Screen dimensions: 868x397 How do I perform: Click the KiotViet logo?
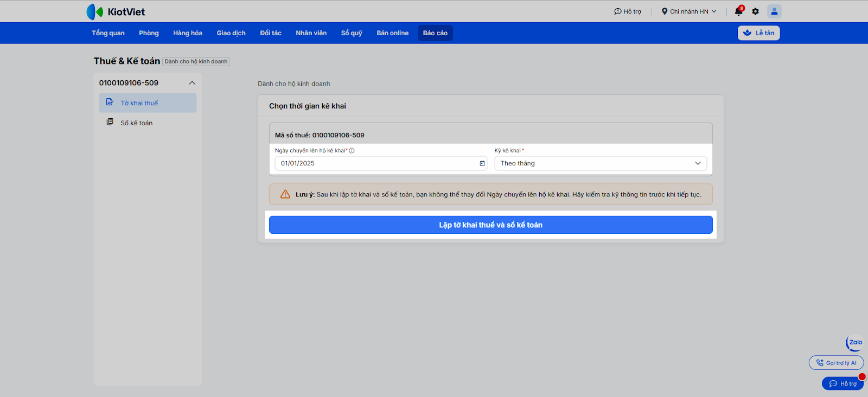pyautogui.click(x=116, y=11)
